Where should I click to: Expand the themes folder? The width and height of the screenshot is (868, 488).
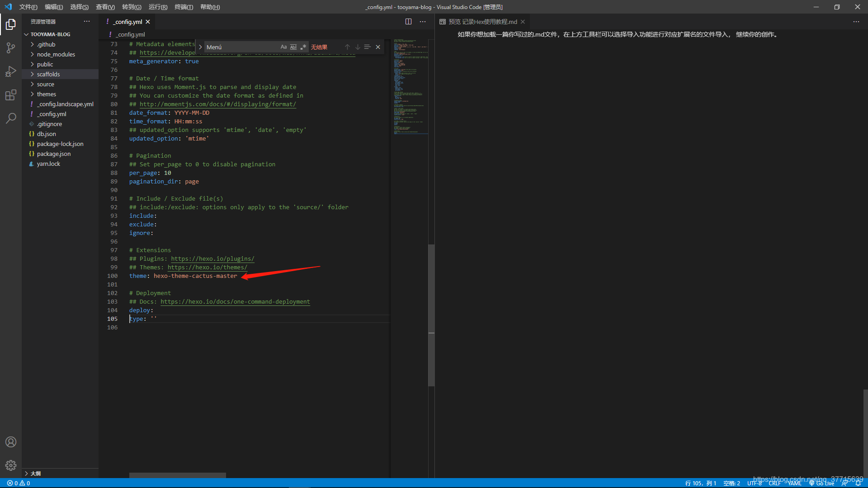tap(47, 94)
